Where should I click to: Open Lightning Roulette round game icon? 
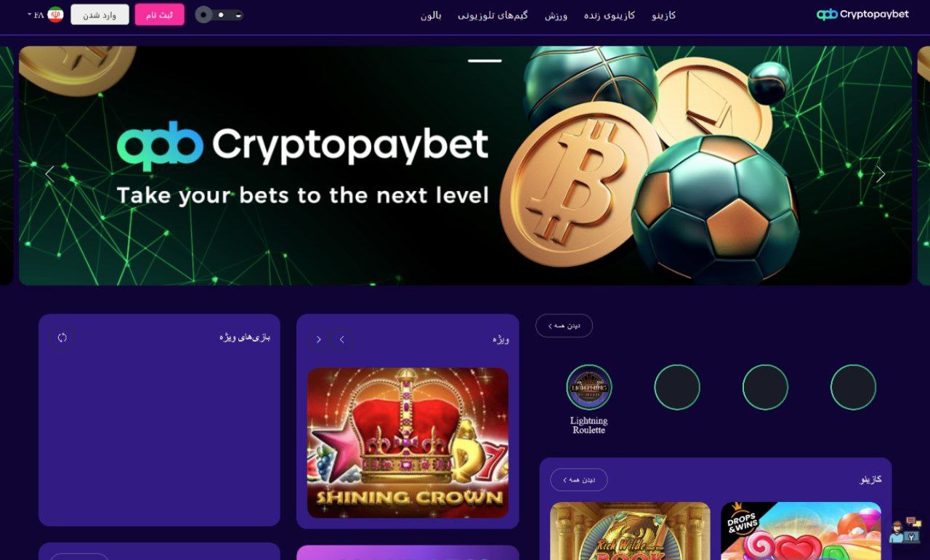coord(589,387)
